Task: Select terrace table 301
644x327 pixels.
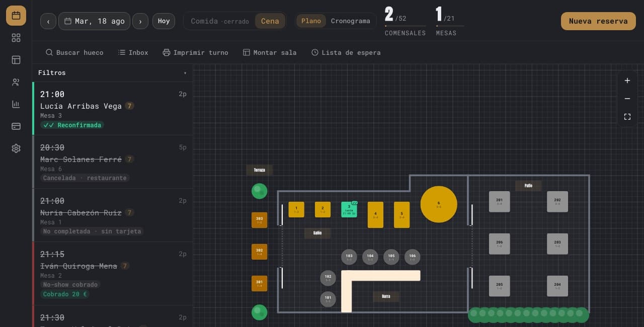Action: [x=259, y=283]
